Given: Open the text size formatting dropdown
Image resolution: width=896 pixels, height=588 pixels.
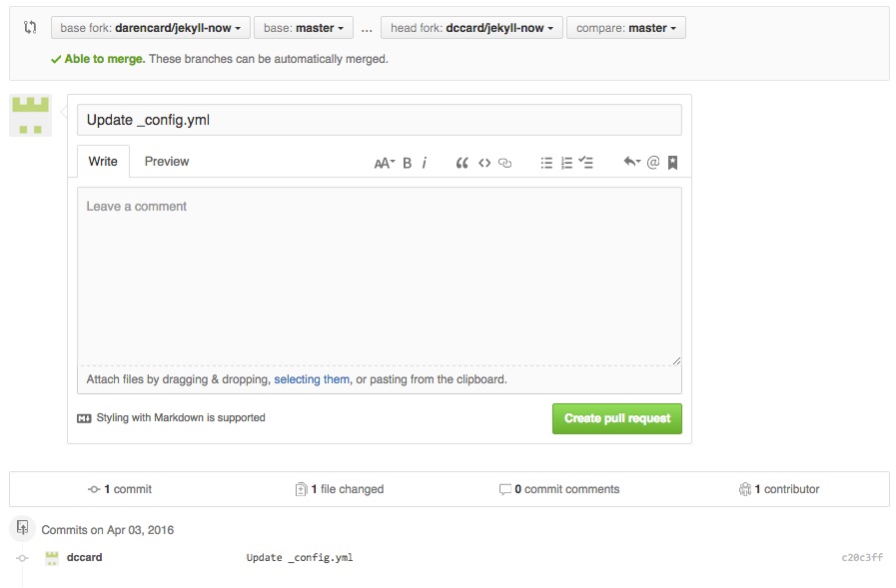Looking at the screenshot, I should (x=385, y=162).
